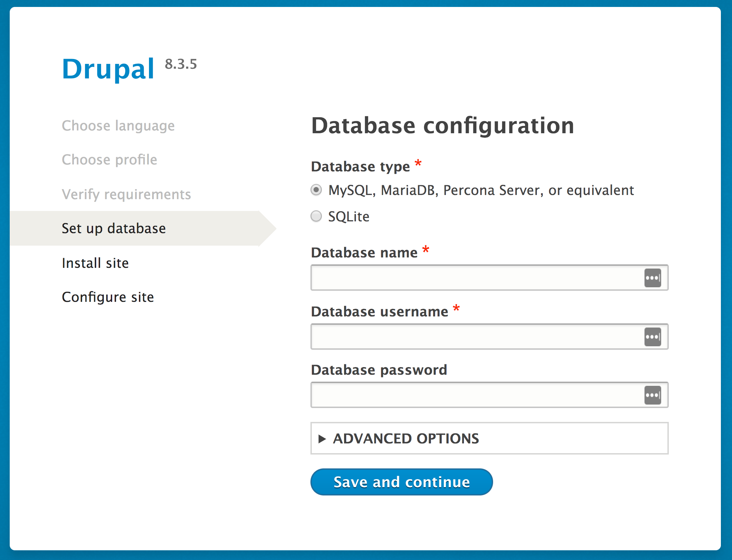Click the 8.3.5 version number

click(181, 64)
